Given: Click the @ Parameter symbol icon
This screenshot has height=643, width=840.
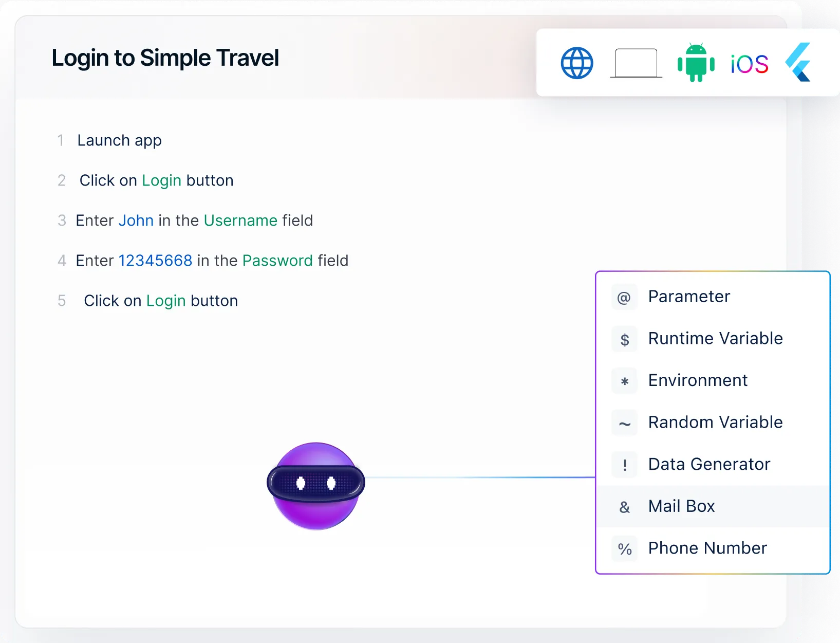Looking at the screenshot, I should (x=624, y=297).
